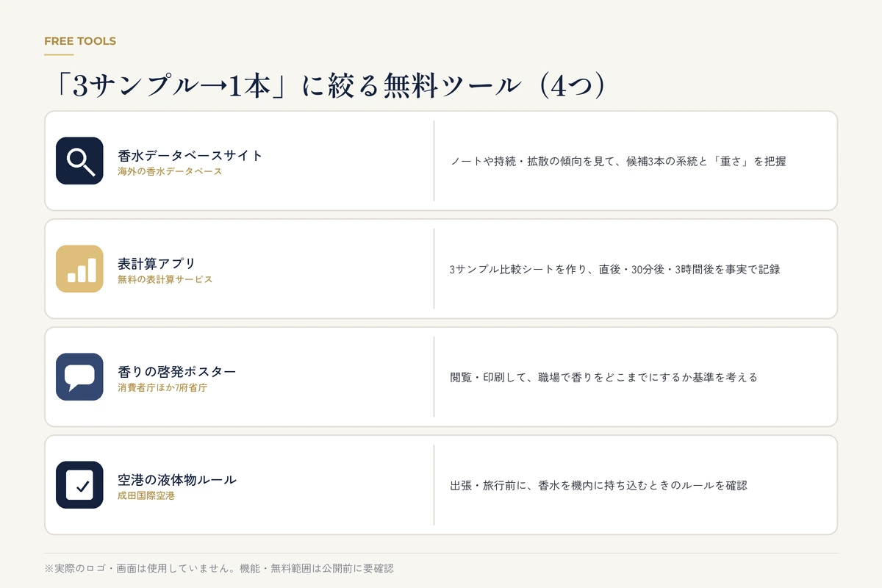Click the 表計算アプリ title
882x588 pixels.
(157, 263)
